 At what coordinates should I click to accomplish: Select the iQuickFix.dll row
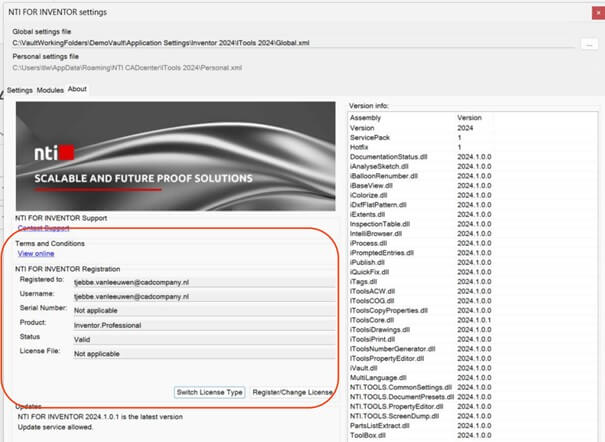[x=473, y=272]
